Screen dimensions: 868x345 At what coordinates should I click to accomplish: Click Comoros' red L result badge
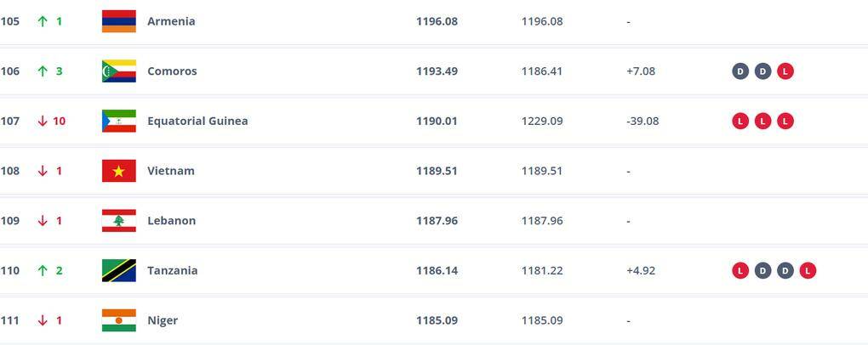click(785, 71)
